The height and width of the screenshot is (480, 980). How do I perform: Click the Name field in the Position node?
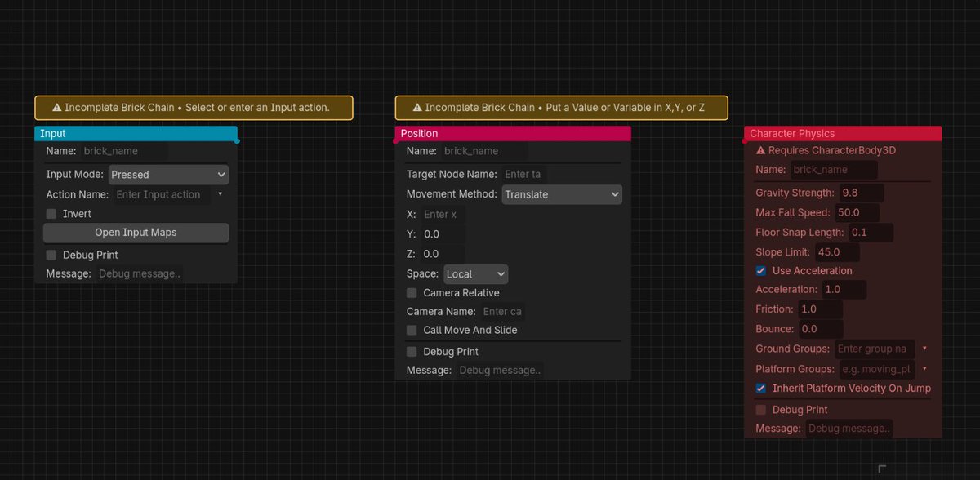coord(484,151)
